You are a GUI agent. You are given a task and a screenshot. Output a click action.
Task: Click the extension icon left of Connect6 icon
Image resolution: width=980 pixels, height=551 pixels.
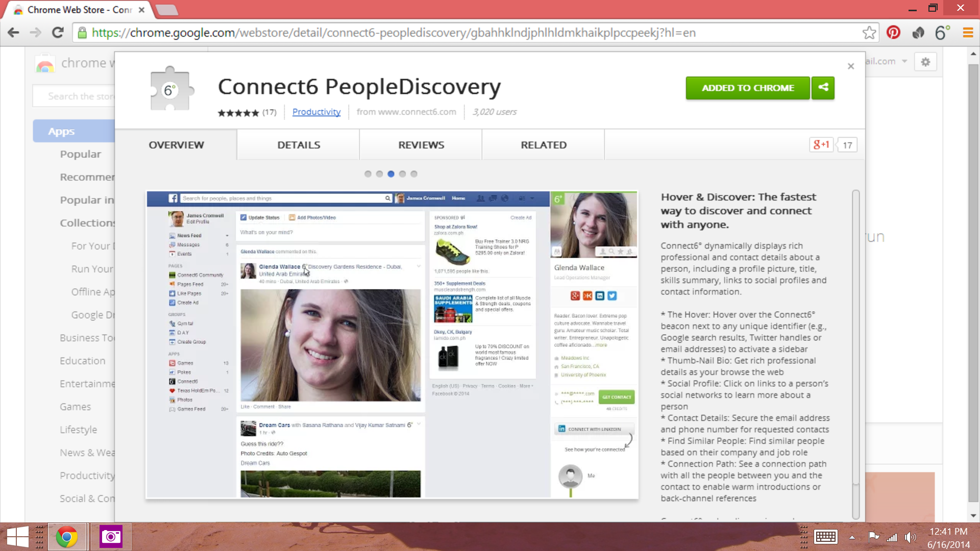point(918,33)
